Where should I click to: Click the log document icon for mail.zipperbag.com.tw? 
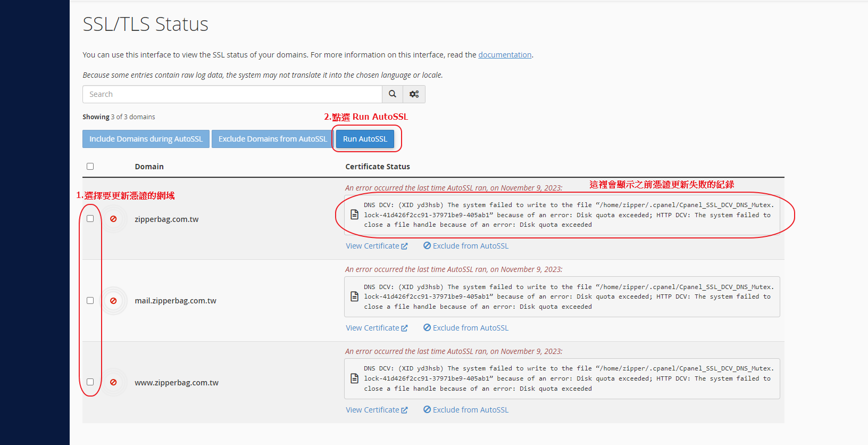354,296
